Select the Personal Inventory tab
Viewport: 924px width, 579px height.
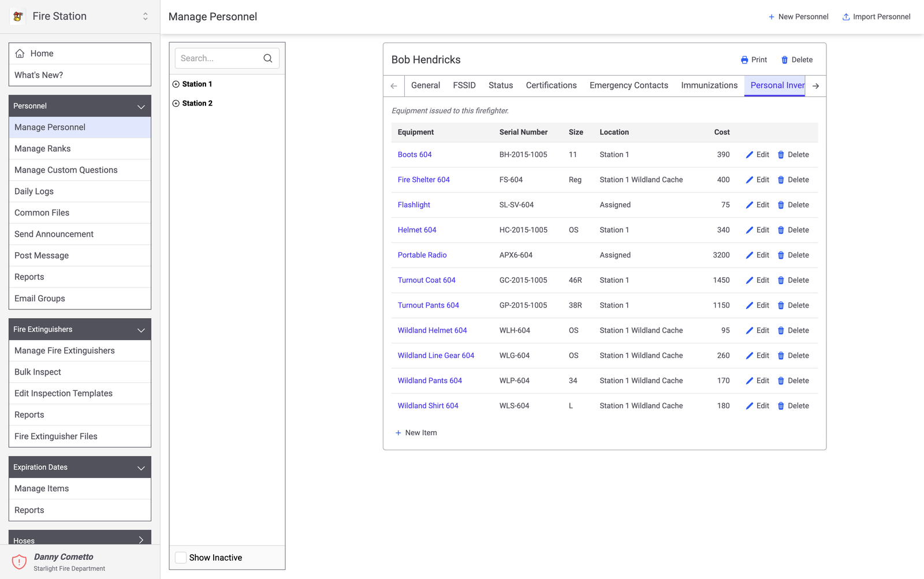click(775, 85)
